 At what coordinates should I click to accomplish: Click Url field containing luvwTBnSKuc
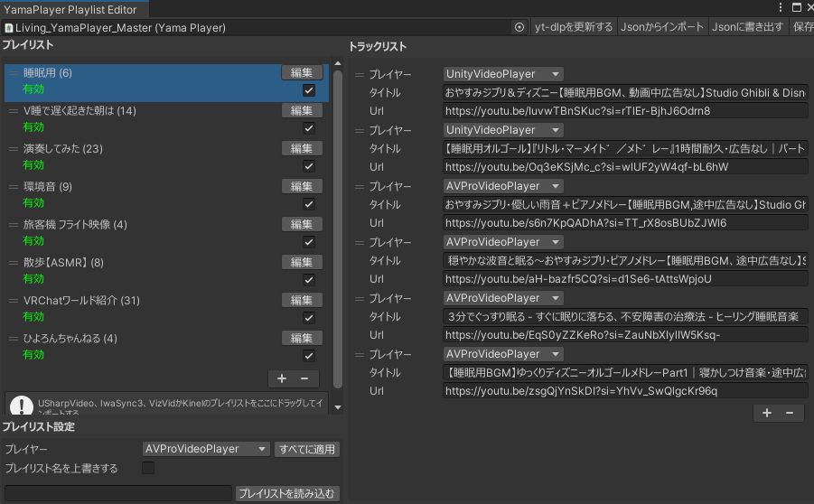click(625, 111)
